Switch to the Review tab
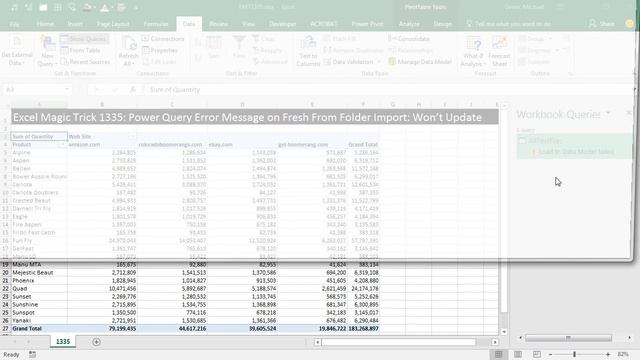 (x=218, y=24)
